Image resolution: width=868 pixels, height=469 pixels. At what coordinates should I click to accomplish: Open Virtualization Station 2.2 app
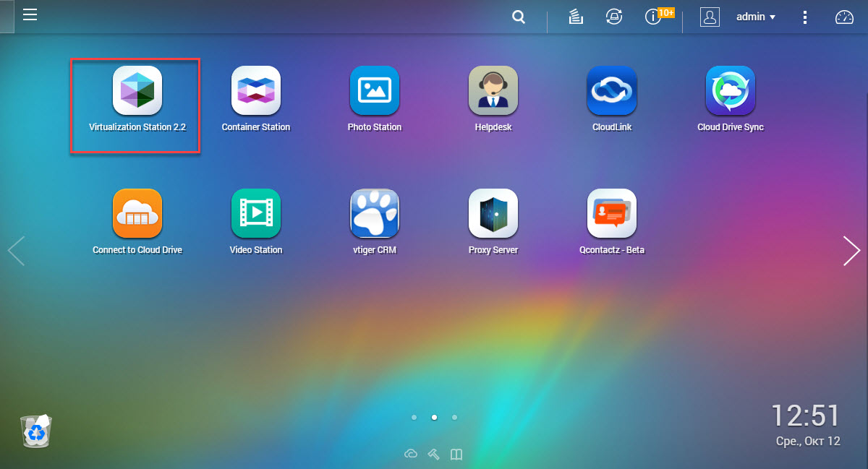(x=137, y=91)
